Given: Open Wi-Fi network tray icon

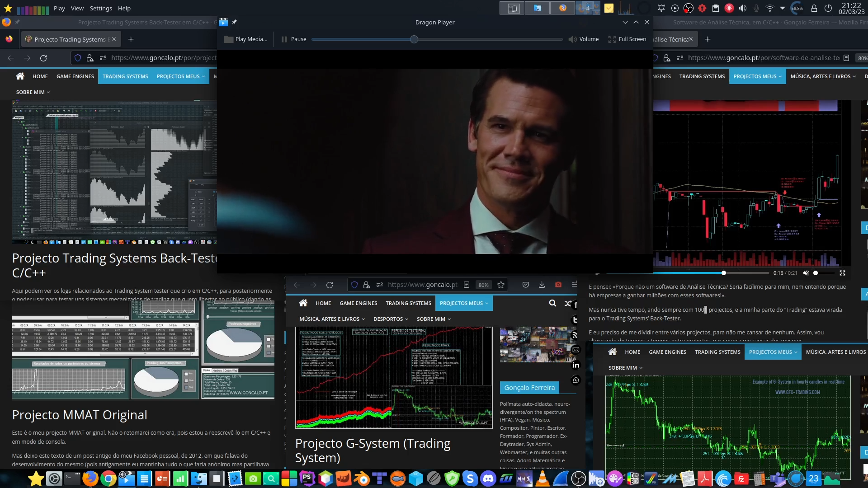Looking at the screenshot, I should point(769,8).
